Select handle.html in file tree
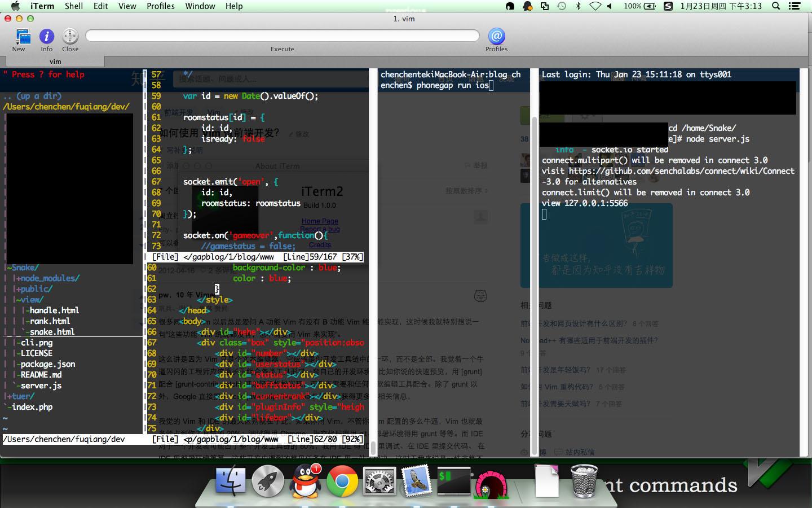812x508 pixels. click(x=54, y=310)
